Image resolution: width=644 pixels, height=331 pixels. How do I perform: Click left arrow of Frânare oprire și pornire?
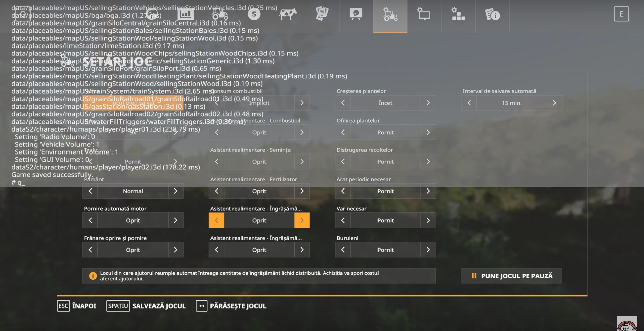pos(90,250)
